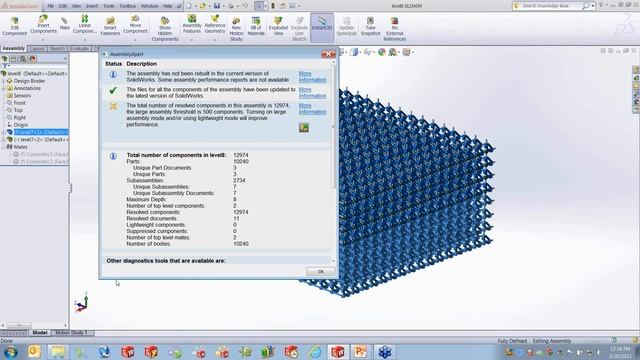Toggle Instant3D mode

point(322,27)
